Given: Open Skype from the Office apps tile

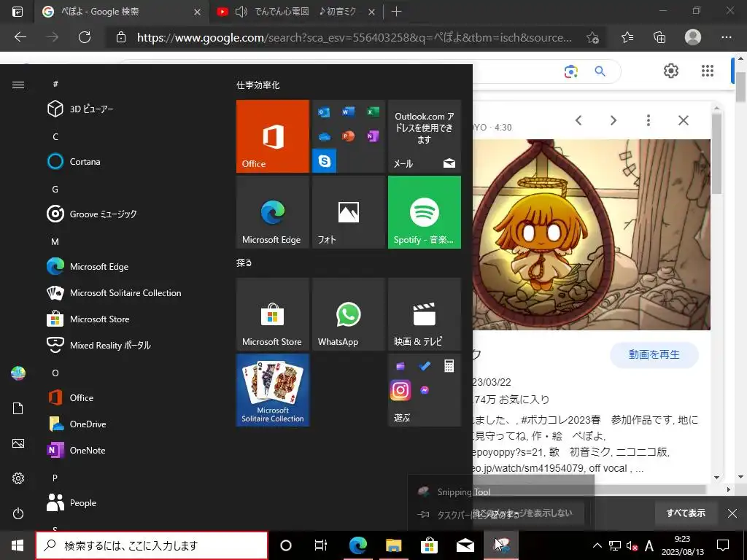Looking at the screenshot, I should point(325,161).
